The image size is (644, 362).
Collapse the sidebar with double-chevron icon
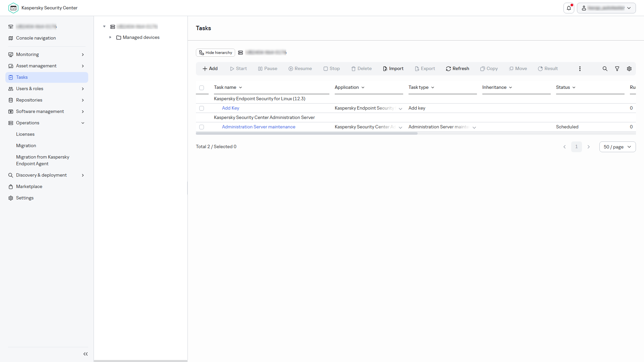[x=86, y=354]
